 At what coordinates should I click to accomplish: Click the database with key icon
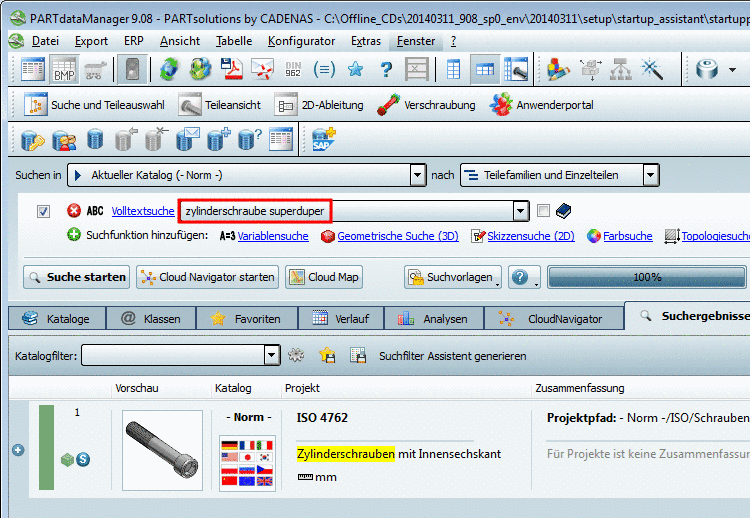33,140
